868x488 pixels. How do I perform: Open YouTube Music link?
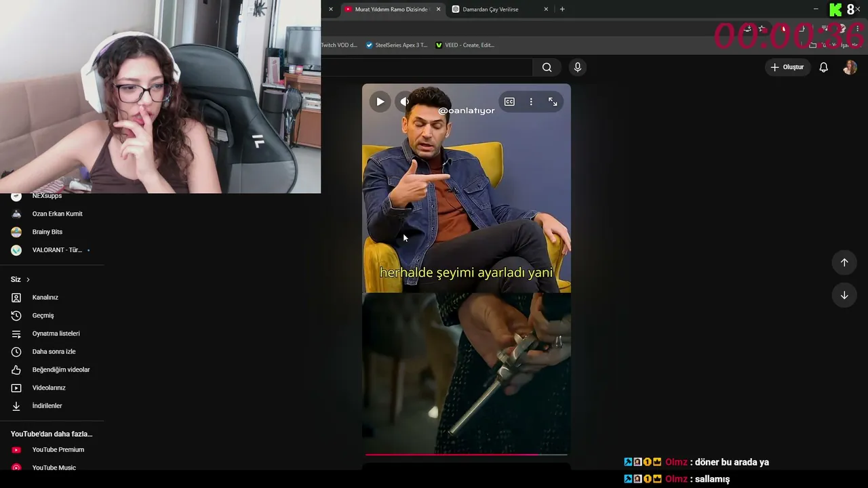point(54,468)
